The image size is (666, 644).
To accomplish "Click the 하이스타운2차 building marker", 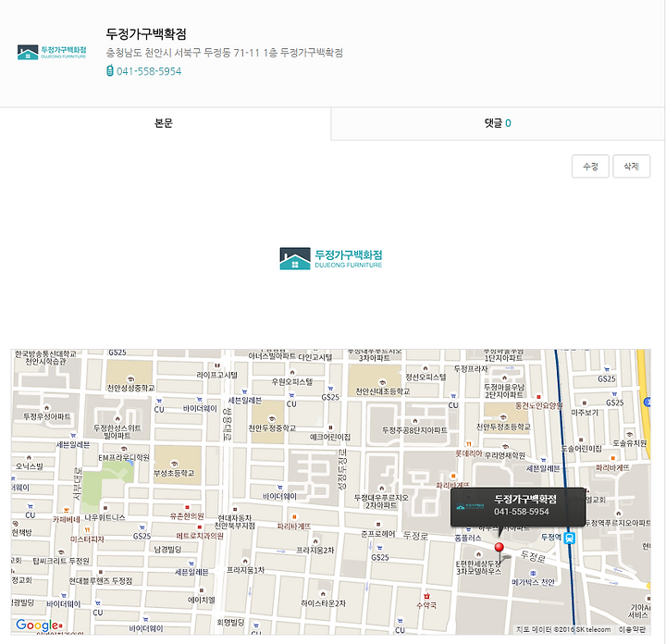I will 323,594.
